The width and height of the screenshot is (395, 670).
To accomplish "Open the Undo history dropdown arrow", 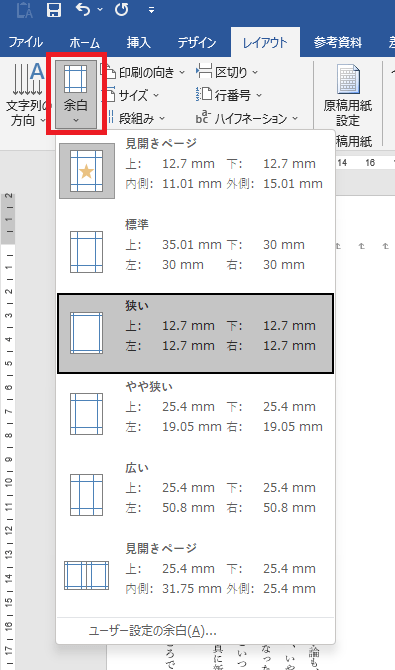I will pos(100,9).
